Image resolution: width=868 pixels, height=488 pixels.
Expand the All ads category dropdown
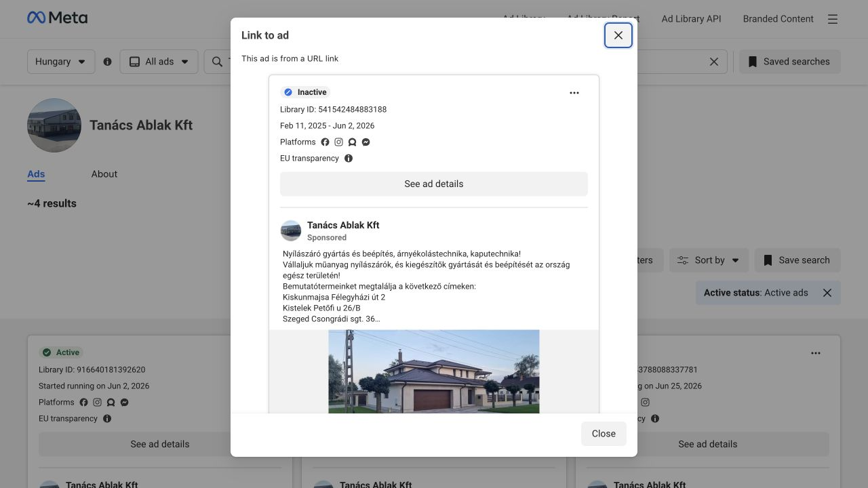click(159, 62)
